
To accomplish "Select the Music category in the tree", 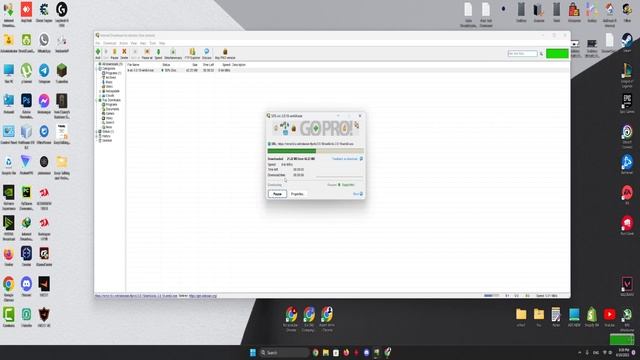I will [109, 82].
